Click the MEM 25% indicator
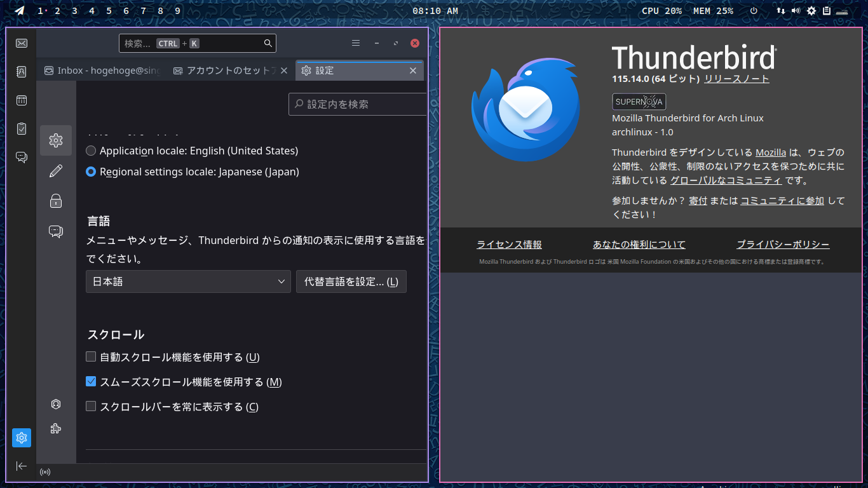 coord(713,11)
